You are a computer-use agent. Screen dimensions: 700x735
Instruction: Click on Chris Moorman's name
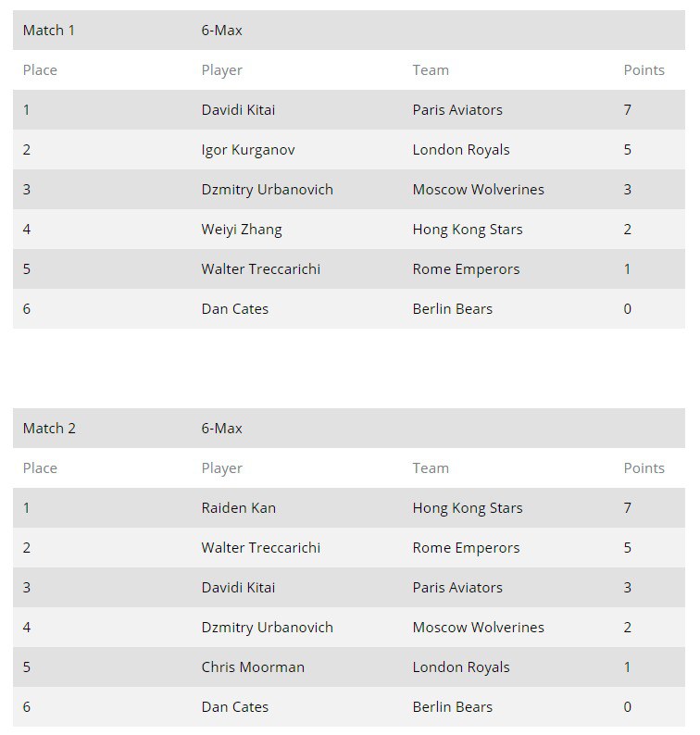pos(252,667)
